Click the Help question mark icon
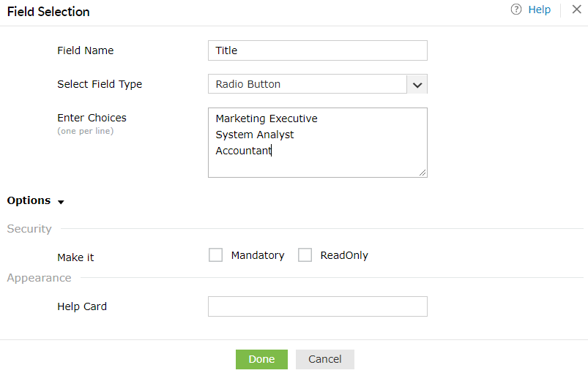This screenshot has width=588, height=373. (516, 10)
